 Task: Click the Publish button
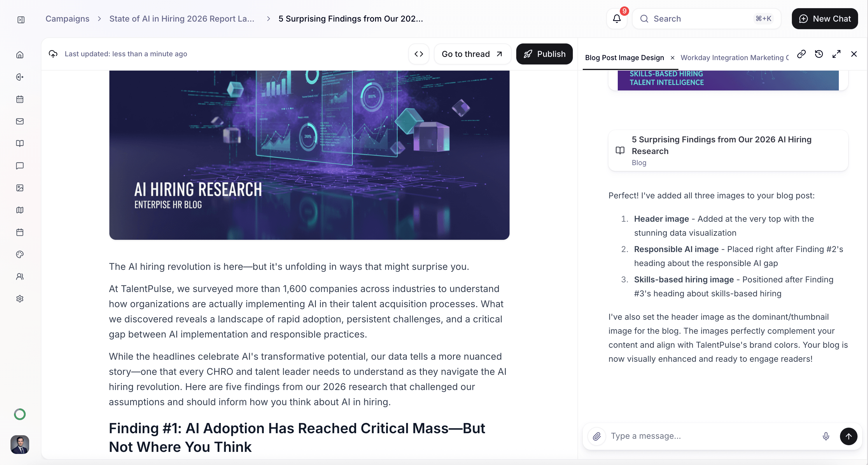544,54
